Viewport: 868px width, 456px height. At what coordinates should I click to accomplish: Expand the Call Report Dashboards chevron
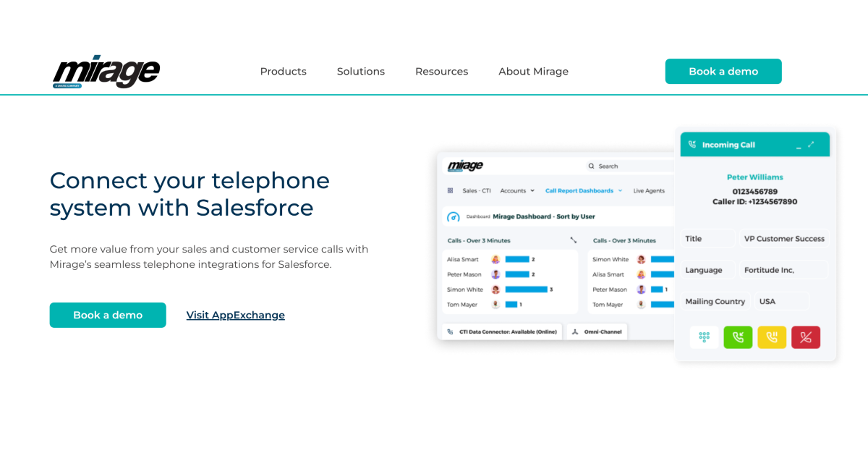pyautogui.click(x=620, y=190)
